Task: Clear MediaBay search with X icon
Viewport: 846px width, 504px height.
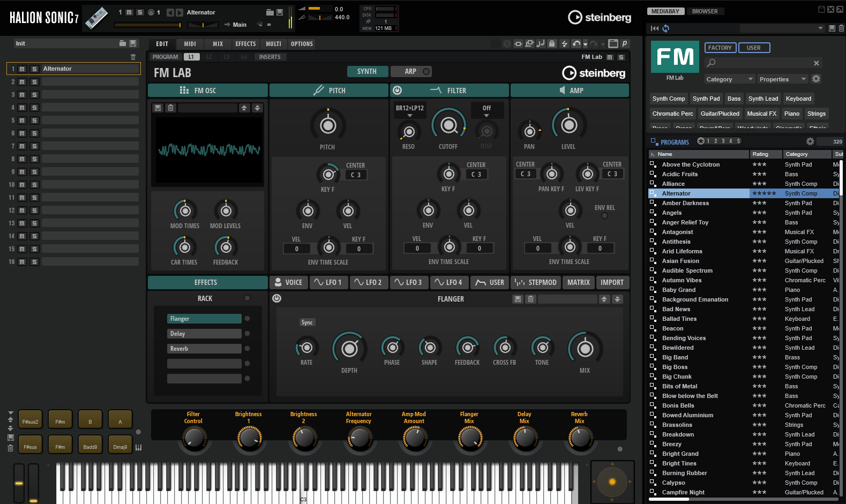Action: click(817, 63)
